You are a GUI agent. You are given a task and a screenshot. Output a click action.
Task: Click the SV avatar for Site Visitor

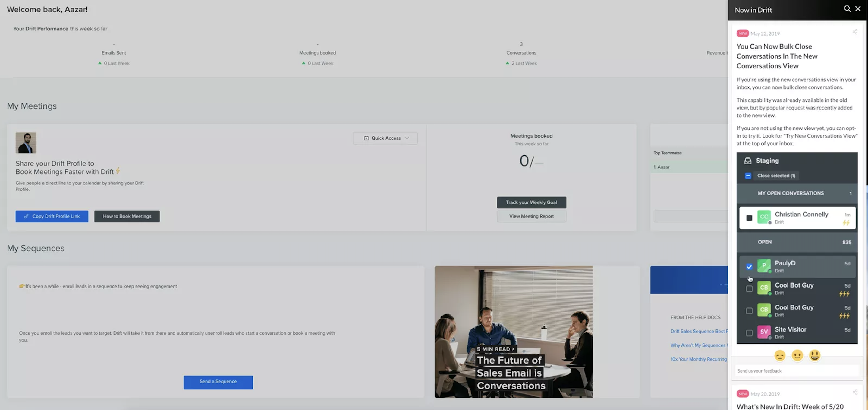coord(764,332)
